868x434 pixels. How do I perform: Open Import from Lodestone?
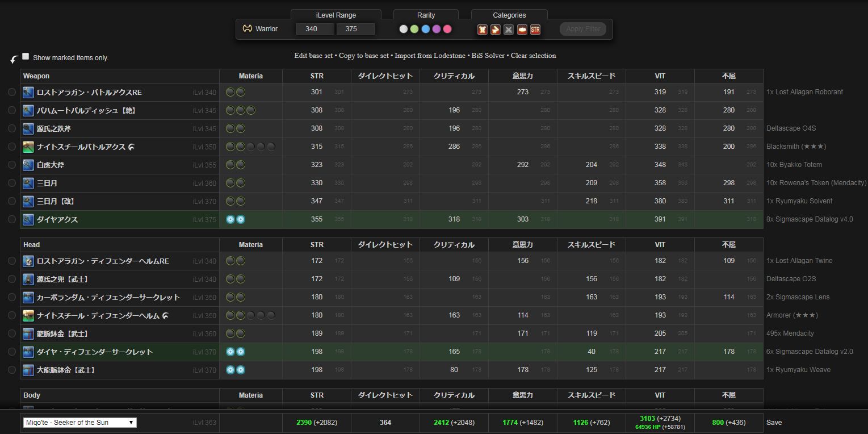(x=430, y=56)
